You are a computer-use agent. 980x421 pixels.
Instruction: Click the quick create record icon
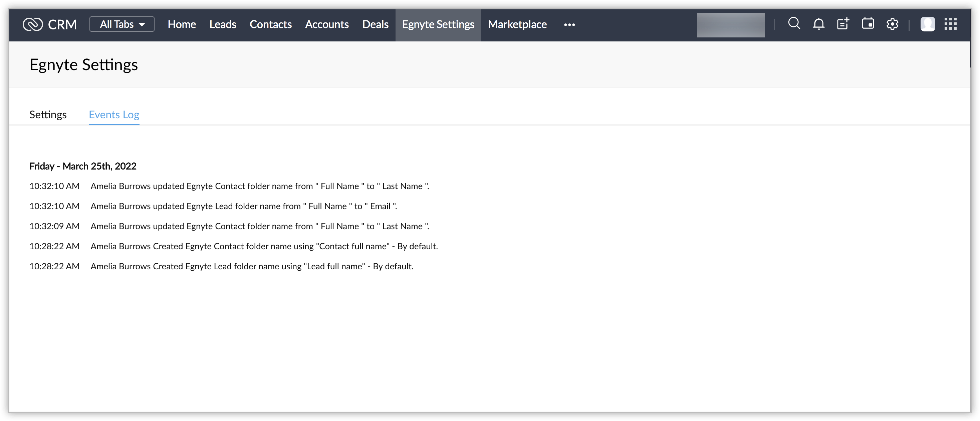tap(843, 24)
